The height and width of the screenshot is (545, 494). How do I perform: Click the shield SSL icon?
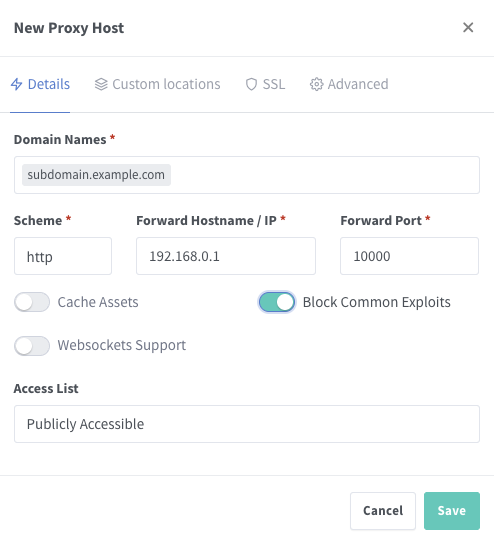(x=251, y=84)
